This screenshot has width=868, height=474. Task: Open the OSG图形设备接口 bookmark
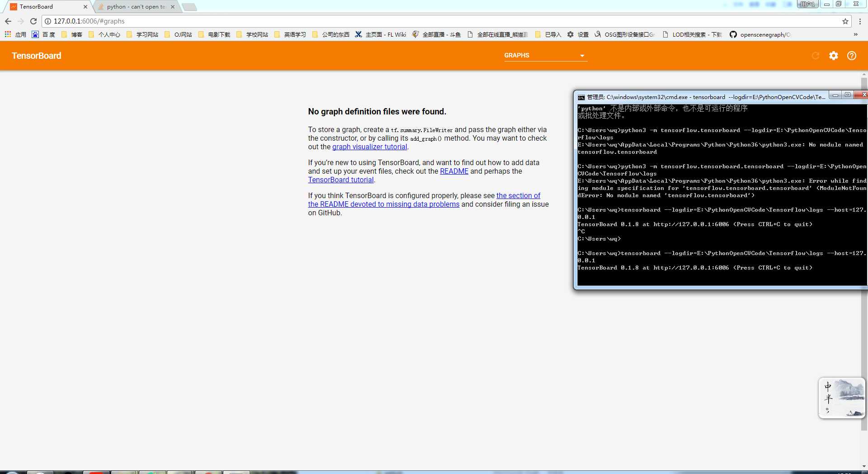tap(624, 34)
